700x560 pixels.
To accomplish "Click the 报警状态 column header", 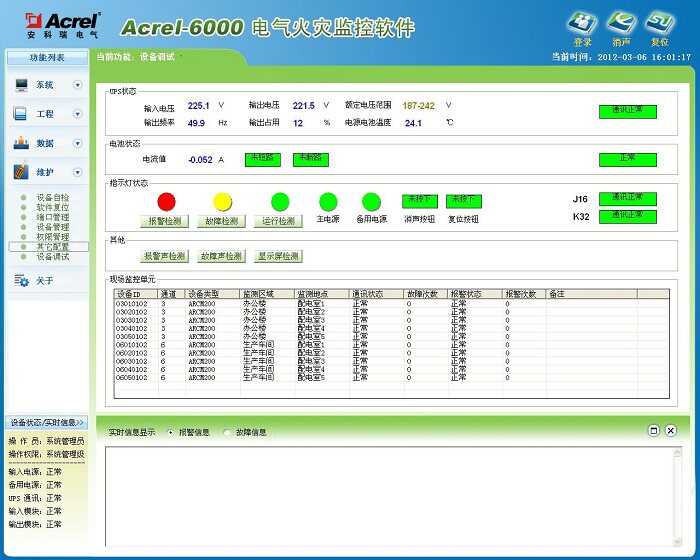I will point(475,294).
